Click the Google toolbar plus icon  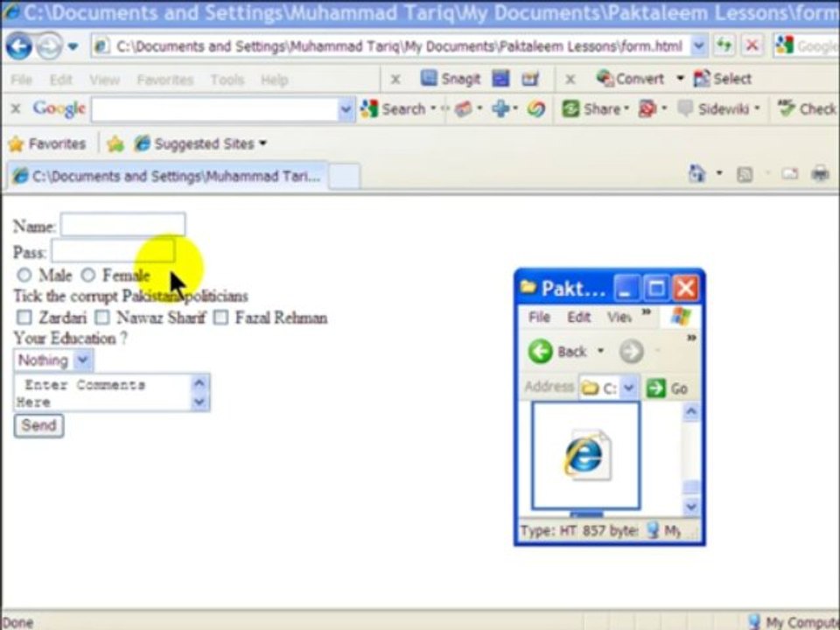tap(500, 108)
